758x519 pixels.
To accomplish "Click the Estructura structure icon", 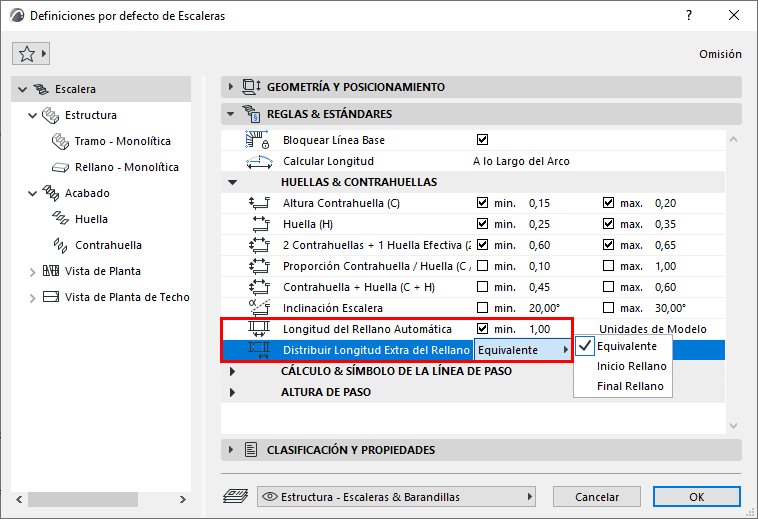I will point(51,115).
